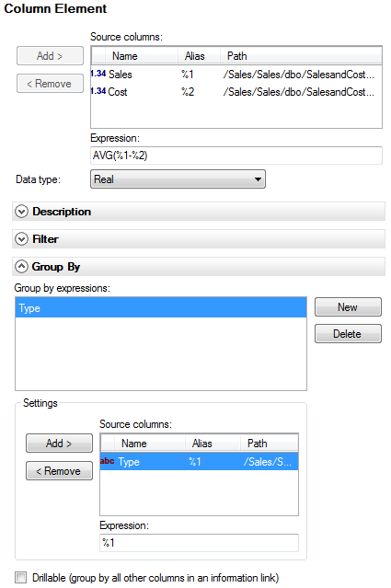Click the abc string-type icon beside Type
The image size is (391, 588).
(x=108, y=461)
